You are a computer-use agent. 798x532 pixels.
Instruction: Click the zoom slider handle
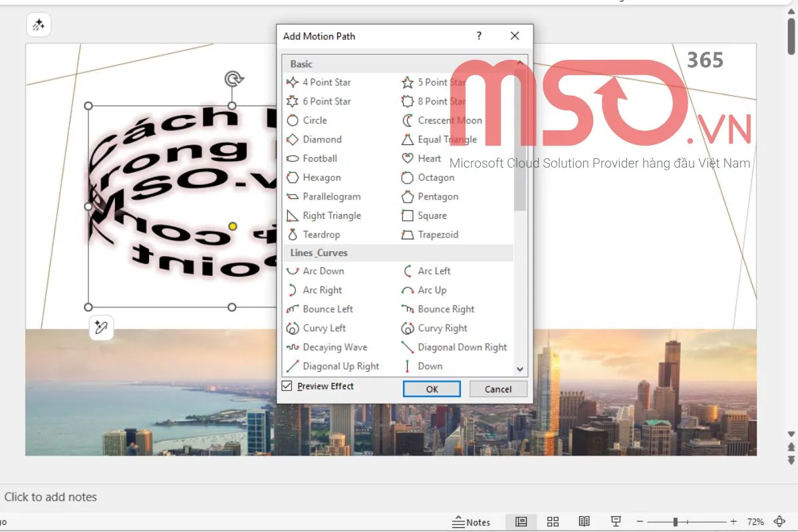pyautogui.click(x=675, y=522)
